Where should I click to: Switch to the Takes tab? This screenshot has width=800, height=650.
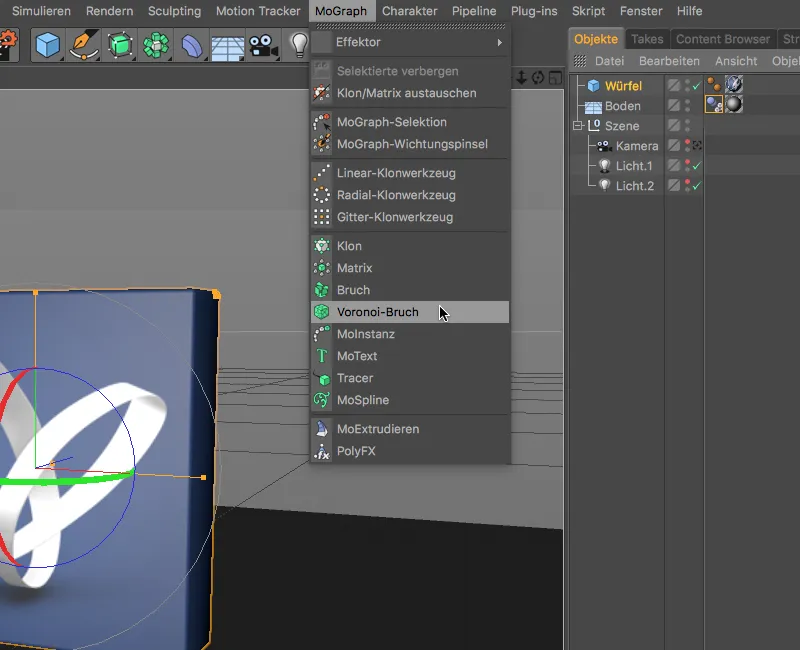coord(647,39)
